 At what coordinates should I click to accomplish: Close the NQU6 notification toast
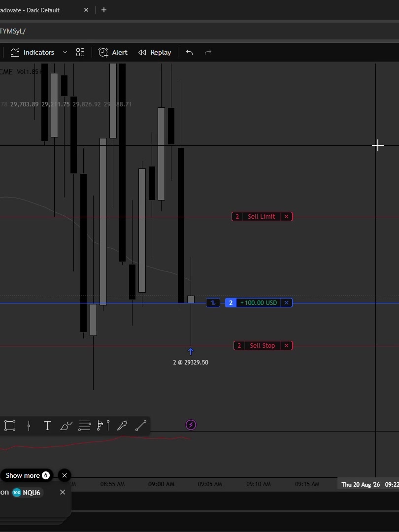coord(63,492)
